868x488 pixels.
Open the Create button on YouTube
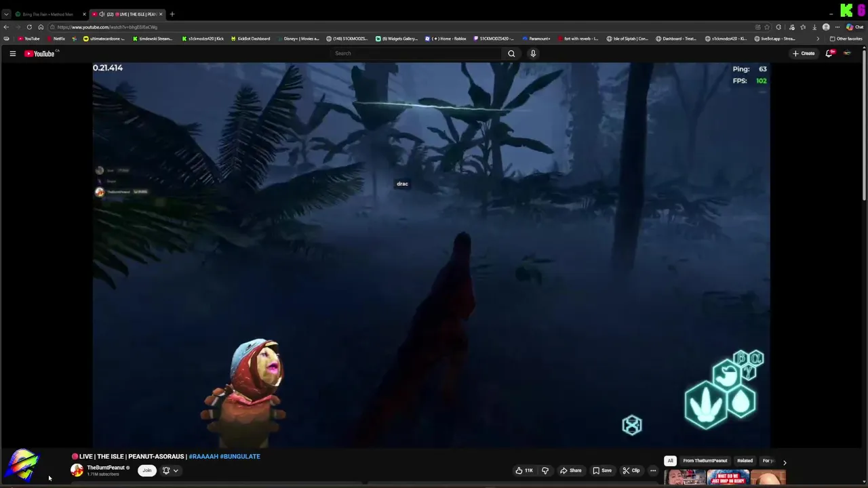(x=804, y=54)
